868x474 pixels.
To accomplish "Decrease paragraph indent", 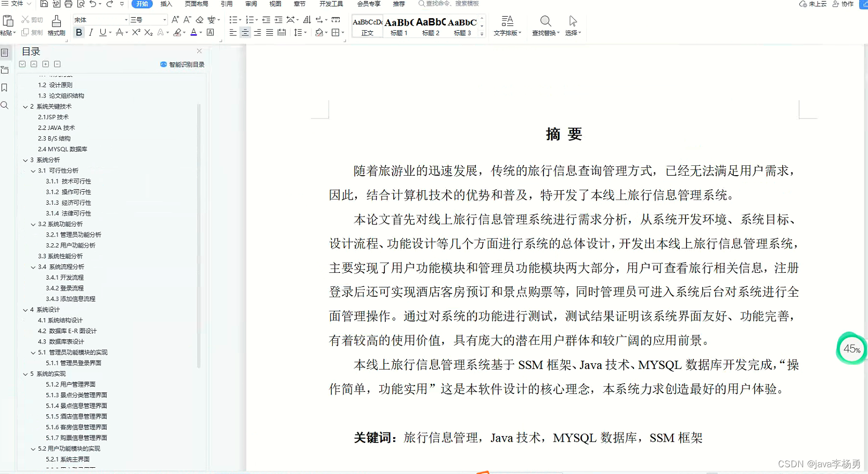I will (266, 20).
